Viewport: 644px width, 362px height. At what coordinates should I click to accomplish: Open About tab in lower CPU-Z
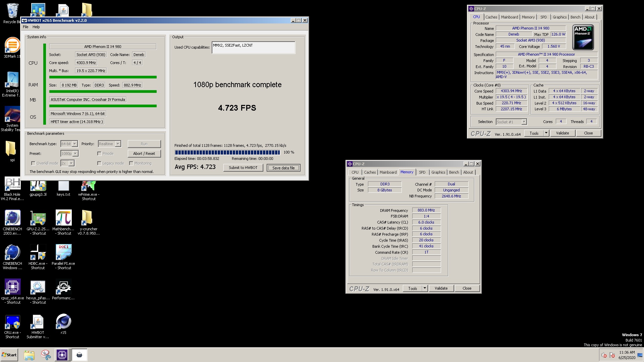point(468,172)
